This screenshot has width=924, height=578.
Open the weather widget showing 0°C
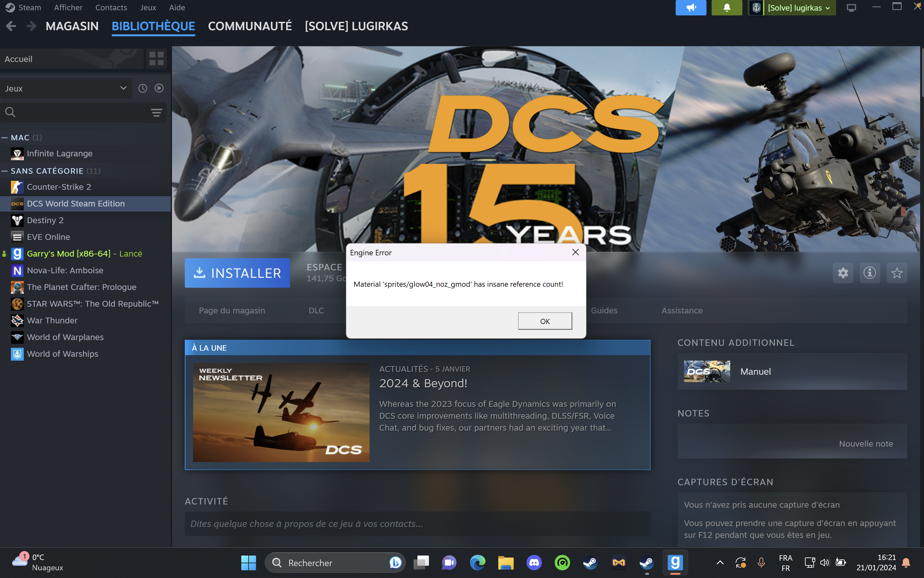(x=37, y=562)
